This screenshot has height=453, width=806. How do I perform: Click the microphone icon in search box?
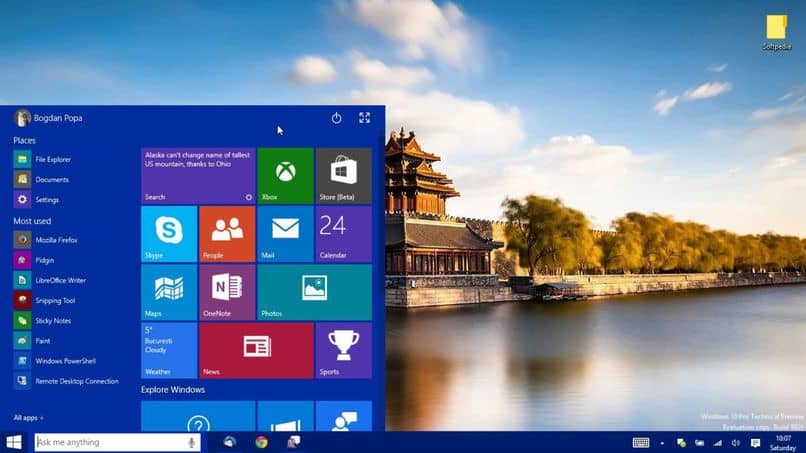pos(192,442)
